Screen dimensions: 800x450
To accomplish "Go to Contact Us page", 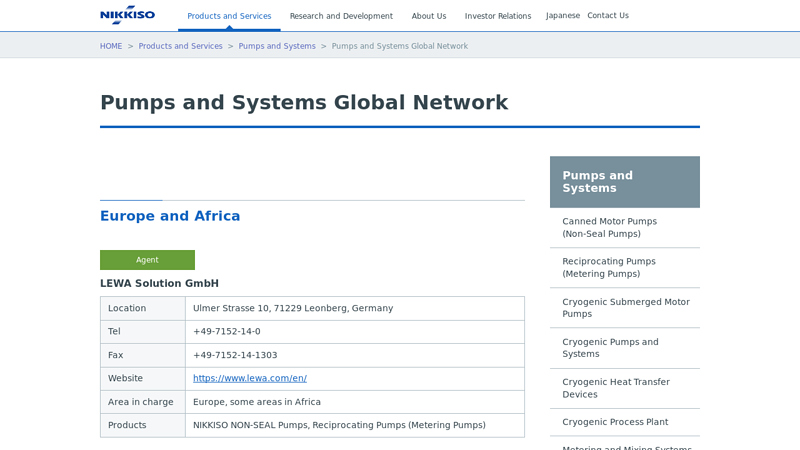I will (x=608, y=15).
